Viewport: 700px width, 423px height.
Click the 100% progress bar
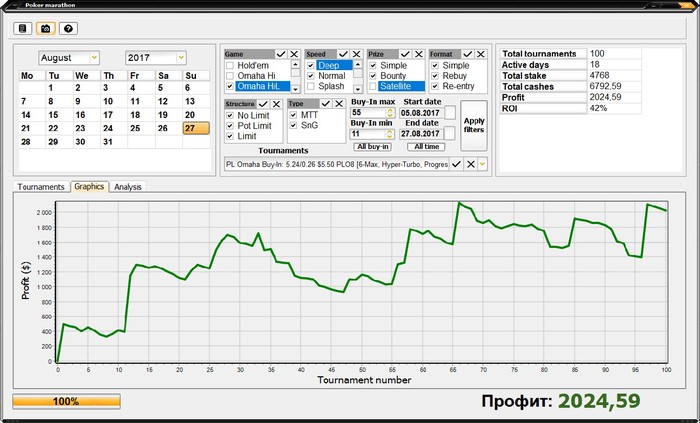(67, 401)
